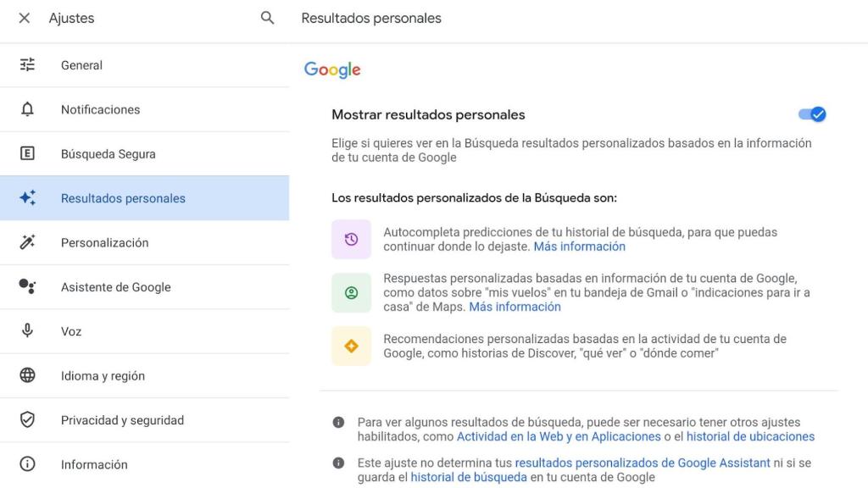Open the General settings section

pyautogui.click(x=144, y=65)
